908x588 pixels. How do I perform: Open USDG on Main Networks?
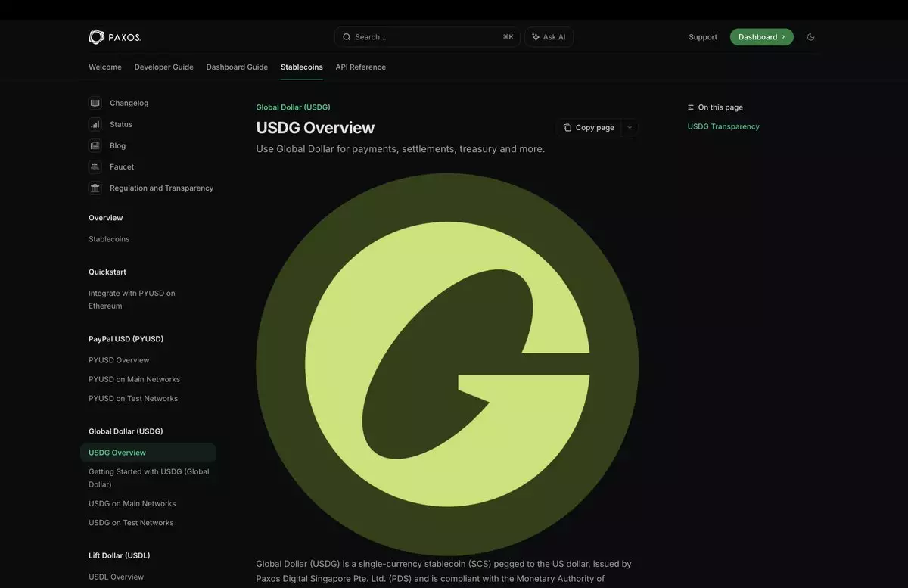coord(132,503)
